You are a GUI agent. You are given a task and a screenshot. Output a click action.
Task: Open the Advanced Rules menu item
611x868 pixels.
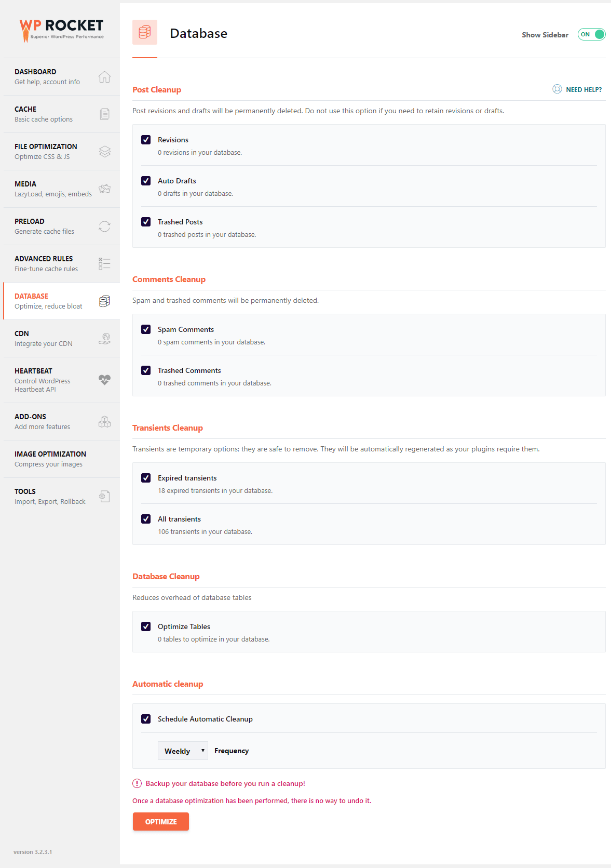(x=62, y=264)
